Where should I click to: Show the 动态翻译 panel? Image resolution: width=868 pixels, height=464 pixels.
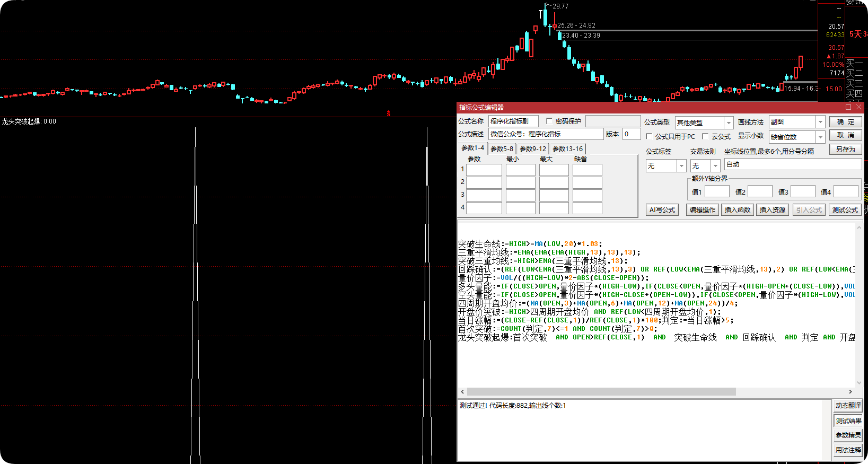(x=848, y=406)
